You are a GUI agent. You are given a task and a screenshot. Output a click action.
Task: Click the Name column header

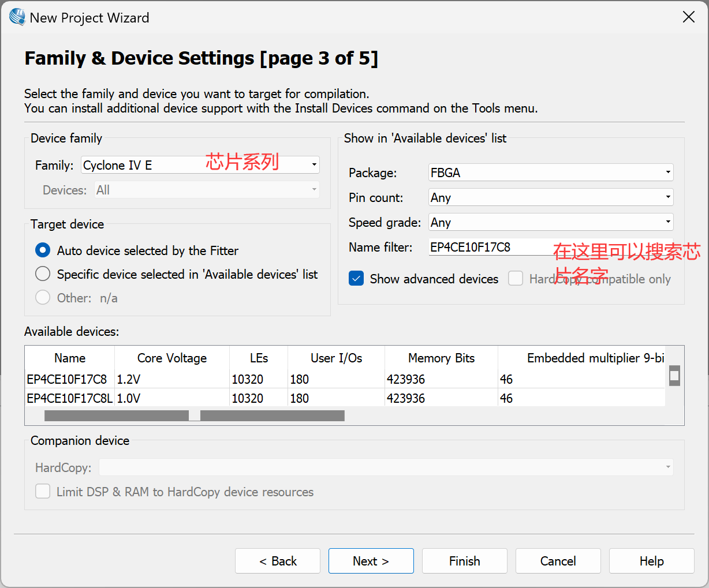point(70,358)
